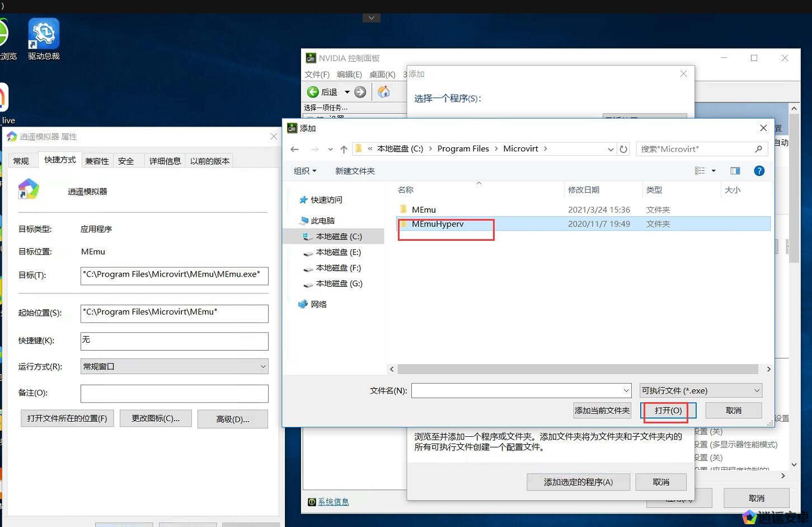Screen dimensions: 812x527
Task: Open the 系统信息 link
Action: 333,502
